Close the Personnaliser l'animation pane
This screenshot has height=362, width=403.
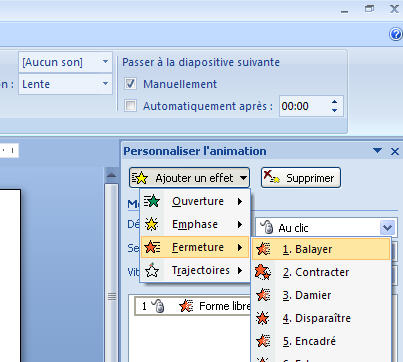pyautogui.click(x=395, y=152)
